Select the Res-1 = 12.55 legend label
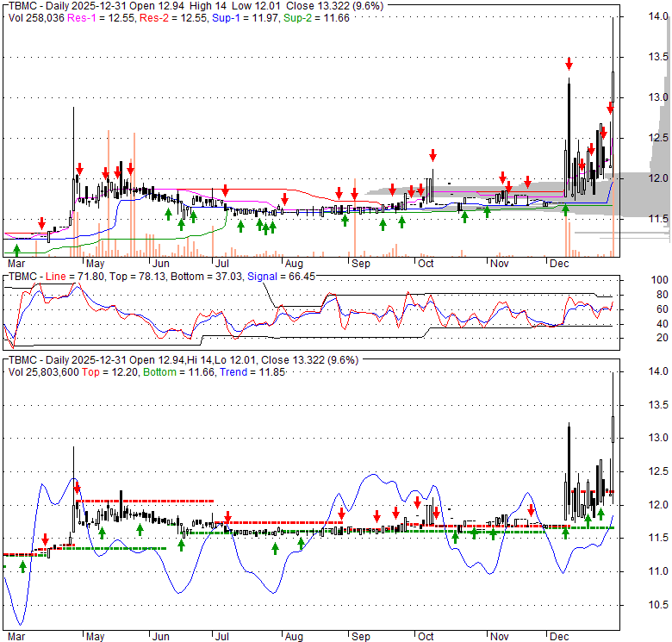Screen dimensions: 672x642 (x=94, y=16)
